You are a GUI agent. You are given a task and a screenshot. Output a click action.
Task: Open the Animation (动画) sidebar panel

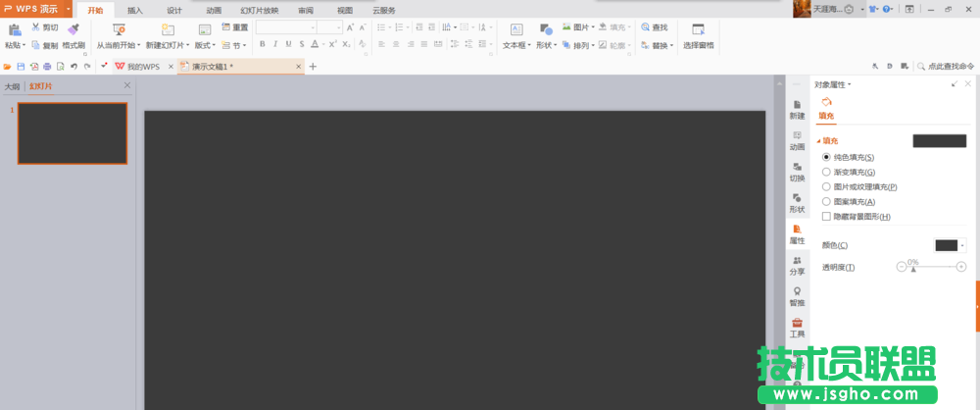point(797,140)
